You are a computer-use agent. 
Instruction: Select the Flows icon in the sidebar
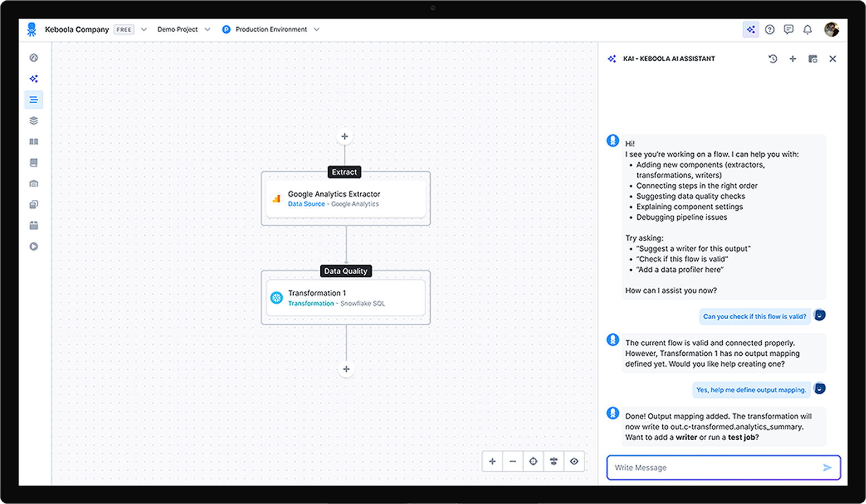34,100
